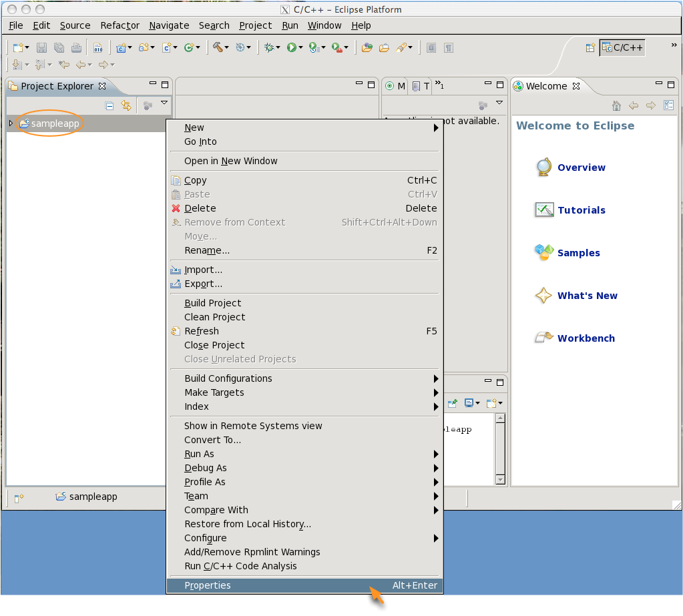Viewport: 683px width, 616px height.
Task: Click the Open Task folder toolbar icon
Action: pyautogui.click(x=384, y=48)
